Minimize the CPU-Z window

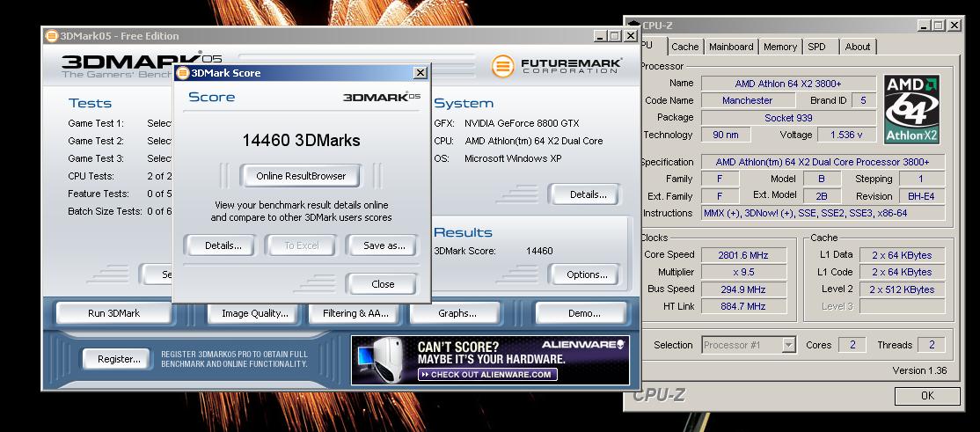[x=924, y=25]
